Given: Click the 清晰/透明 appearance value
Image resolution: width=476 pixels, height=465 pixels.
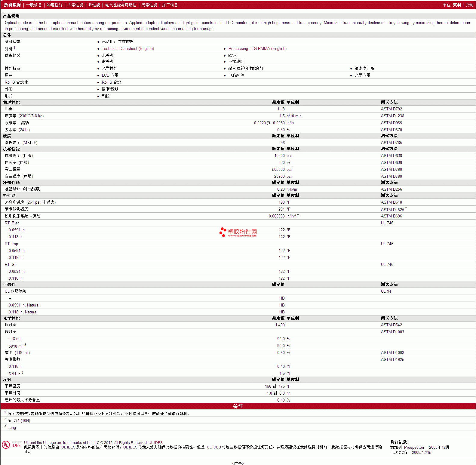Looking at the screenshot, I should [x=110, y=89].
